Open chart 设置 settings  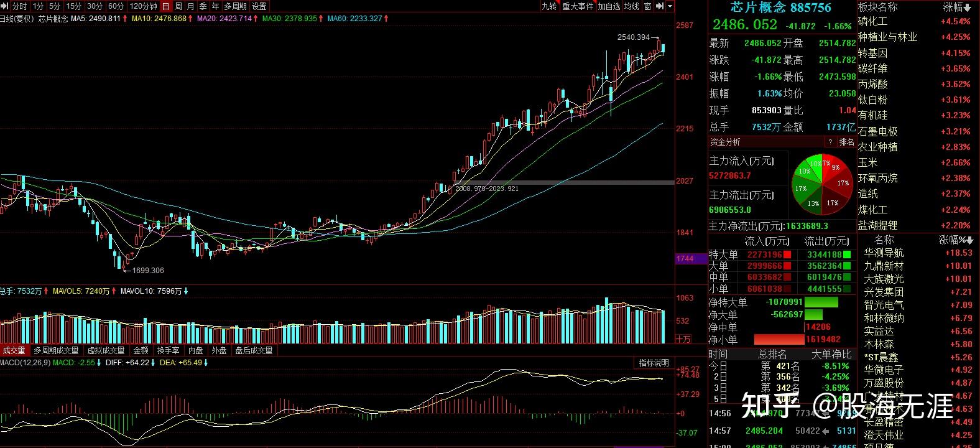(259, 6)
